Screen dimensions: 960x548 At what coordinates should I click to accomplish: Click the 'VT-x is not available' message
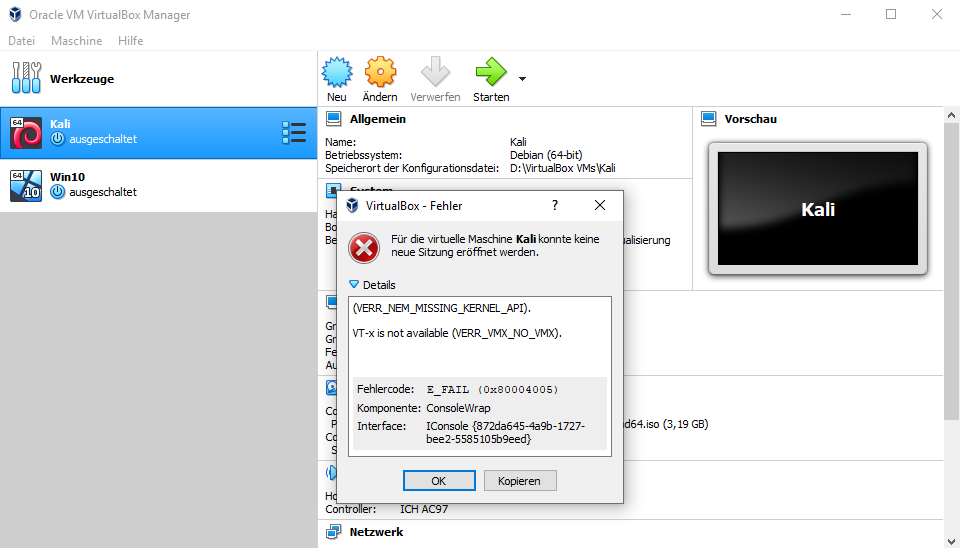457,333
